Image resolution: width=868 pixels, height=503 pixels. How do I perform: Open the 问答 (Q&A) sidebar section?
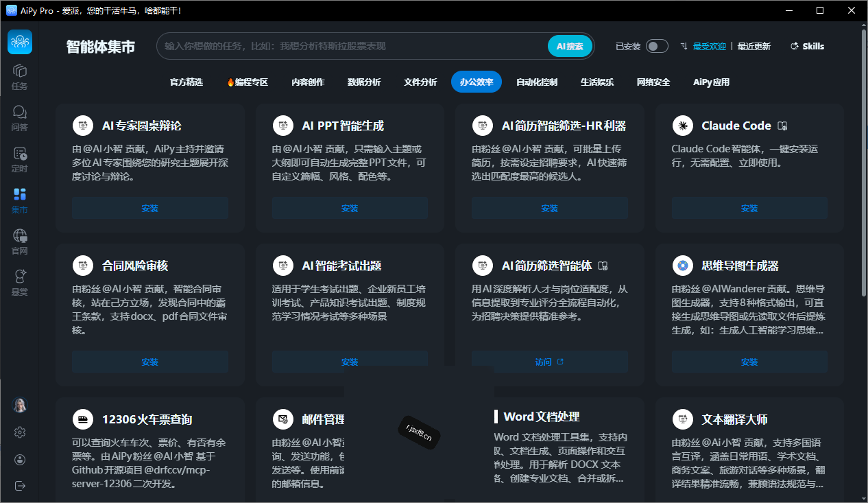[20, 118]
